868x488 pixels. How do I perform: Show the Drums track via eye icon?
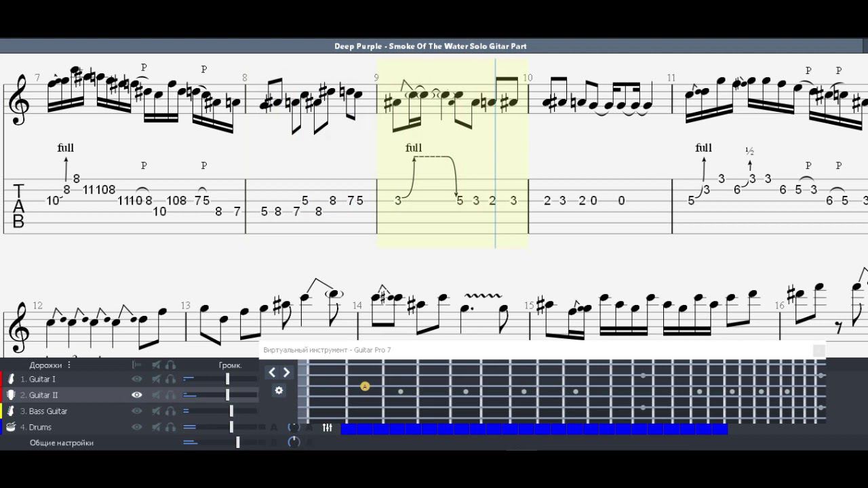pyautogui.click(x=137, y=427)
